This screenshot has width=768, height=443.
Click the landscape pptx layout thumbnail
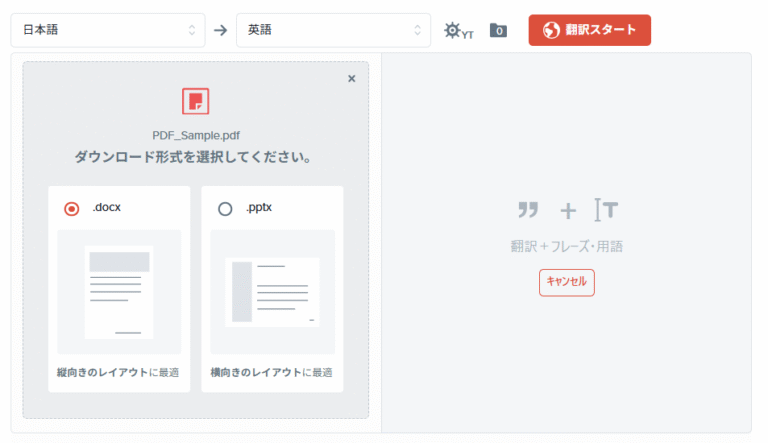(273, 292)
